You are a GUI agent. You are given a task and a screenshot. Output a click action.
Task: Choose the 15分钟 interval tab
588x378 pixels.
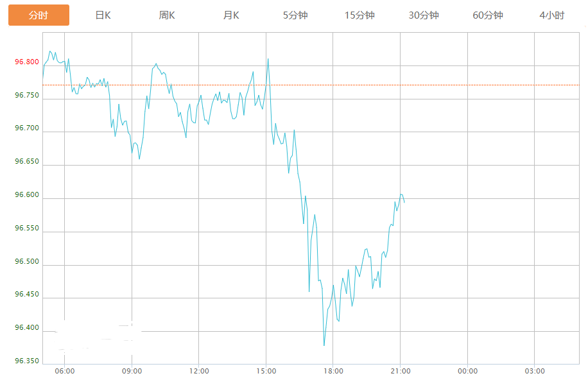pyautogui.click(x=359, y=15)
